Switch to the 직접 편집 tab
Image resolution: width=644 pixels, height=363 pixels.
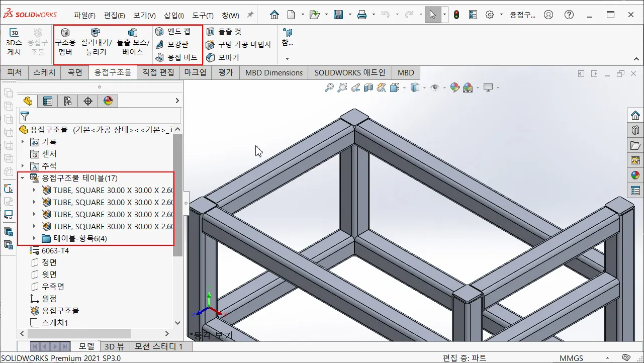[x=158, y=72]
